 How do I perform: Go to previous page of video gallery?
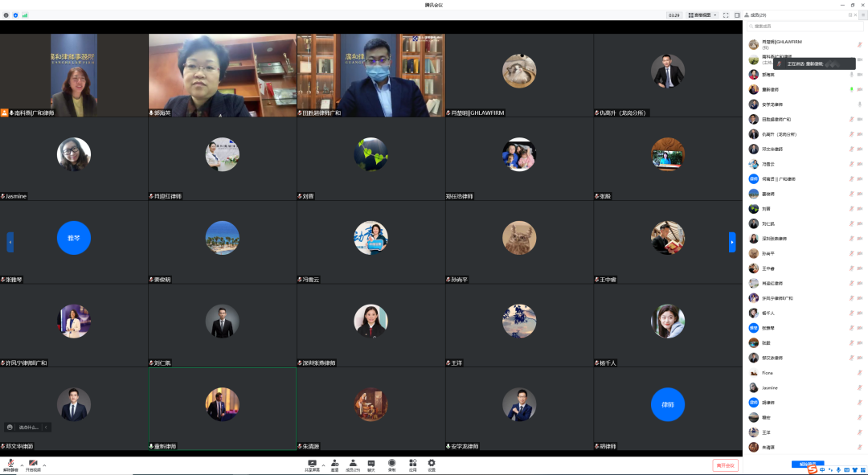click(10, 242)
